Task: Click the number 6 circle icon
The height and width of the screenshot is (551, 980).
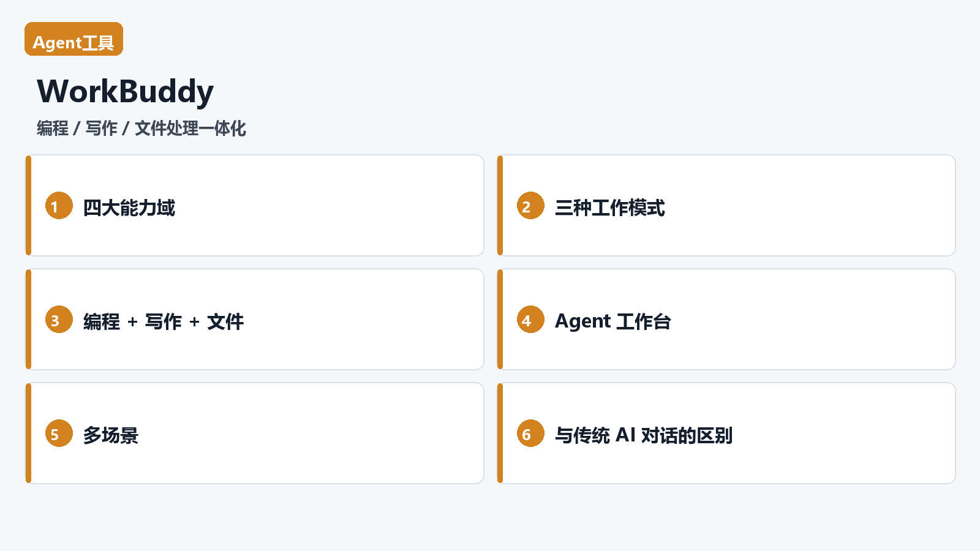Action: [x=530, y=433]
